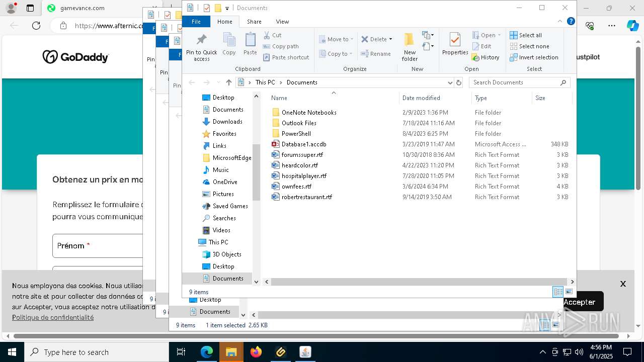This screenshot has width=644, height=362.
Task: Select forumssuper.rtf file
Action: (302, 155)
